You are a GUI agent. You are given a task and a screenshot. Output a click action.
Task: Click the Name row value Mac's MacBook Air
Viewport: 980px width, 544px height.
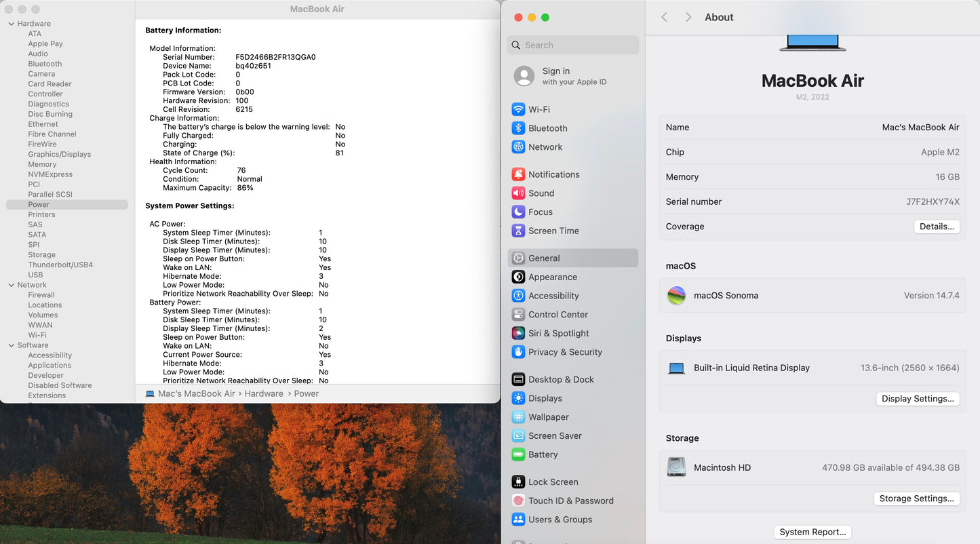[920, 128]
